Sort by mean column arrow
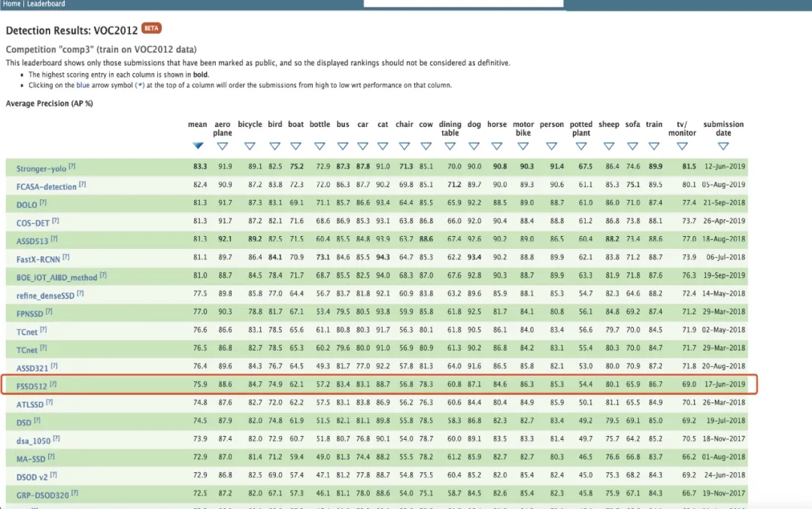This screenshot has width=812, height=509. click(x=198, y=146)
